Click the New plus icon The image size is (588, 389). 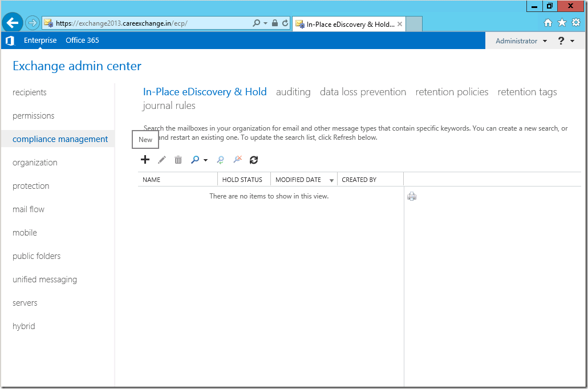tap(145, 160)
